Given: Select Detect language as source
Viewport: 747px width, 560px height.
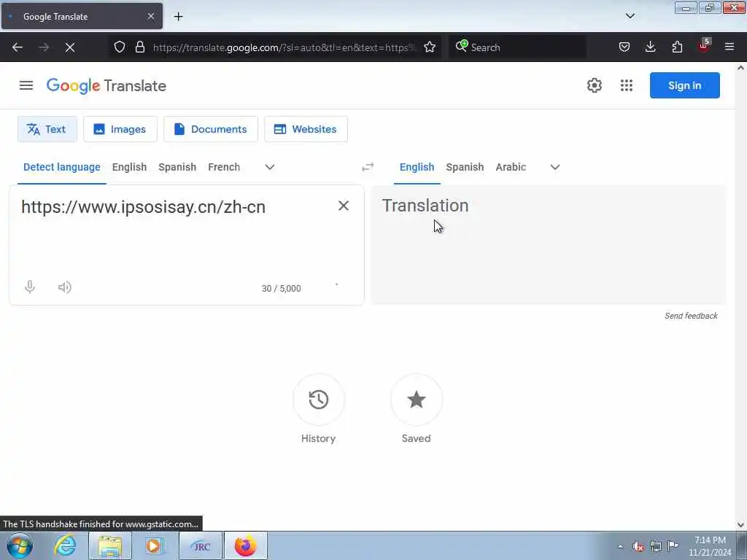Looking at the screenshot, I should click(62, 167).
